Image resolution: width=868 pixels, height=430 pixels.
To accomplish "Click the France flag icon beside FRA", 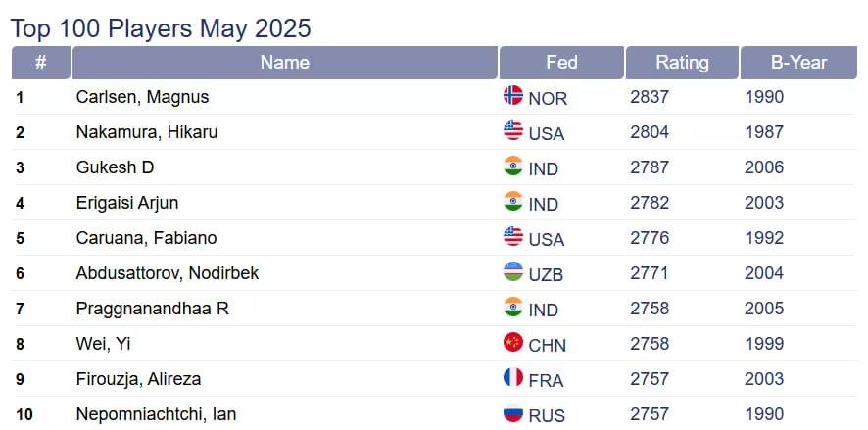I will click(512, 378).
